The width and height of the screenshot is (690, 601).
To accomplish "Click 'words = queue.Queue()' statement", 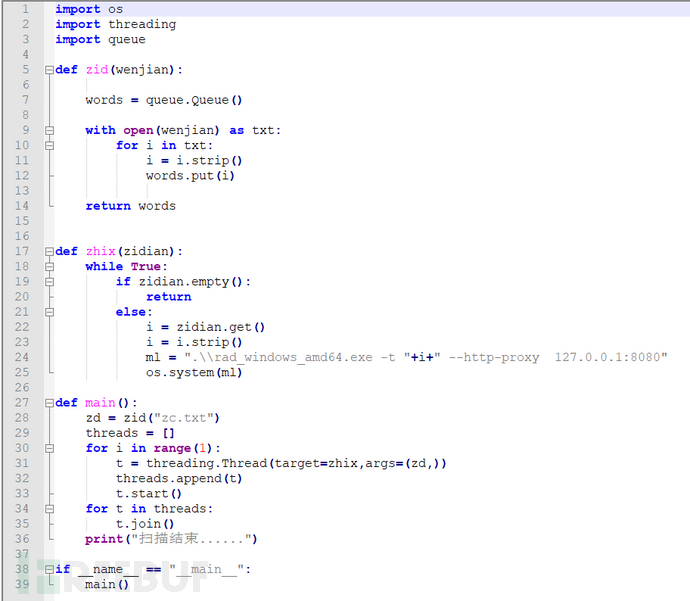I will click(x=164, y=100).
